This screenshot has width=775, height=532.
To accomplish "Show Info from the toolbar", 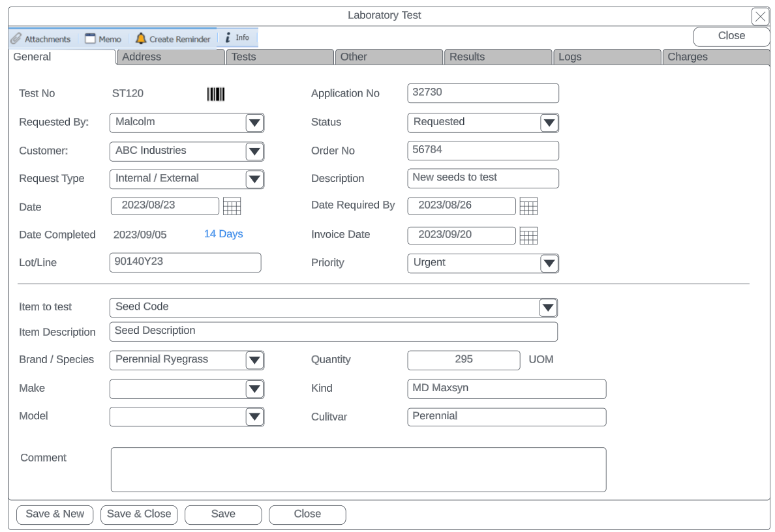I will click(x=228, y=38).
